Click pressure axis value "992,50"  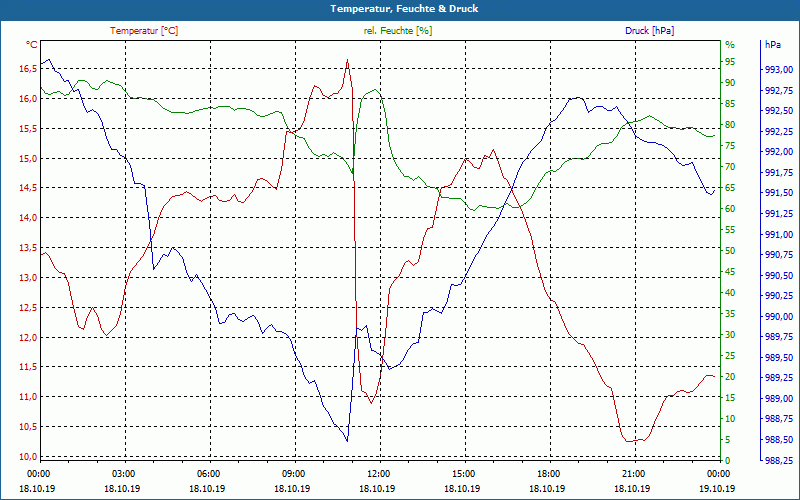tap(779, 111)
